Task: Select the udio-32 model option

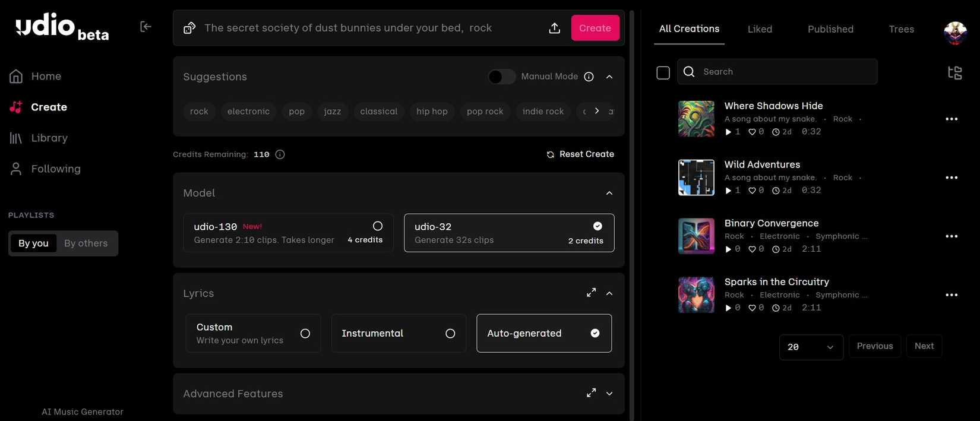Action: coord(509,233)
